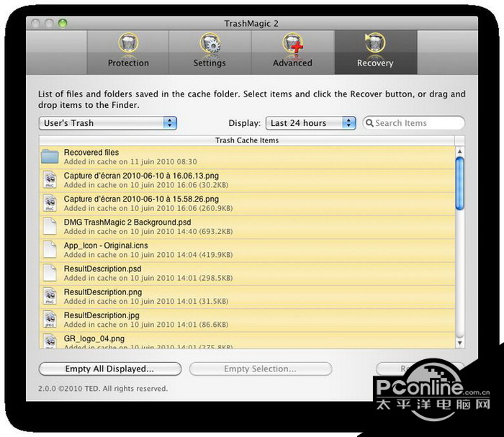This screenshot has height=437, width=504.
Task: Select the GR_logo_04.png file icon
Action: point(50,341)
